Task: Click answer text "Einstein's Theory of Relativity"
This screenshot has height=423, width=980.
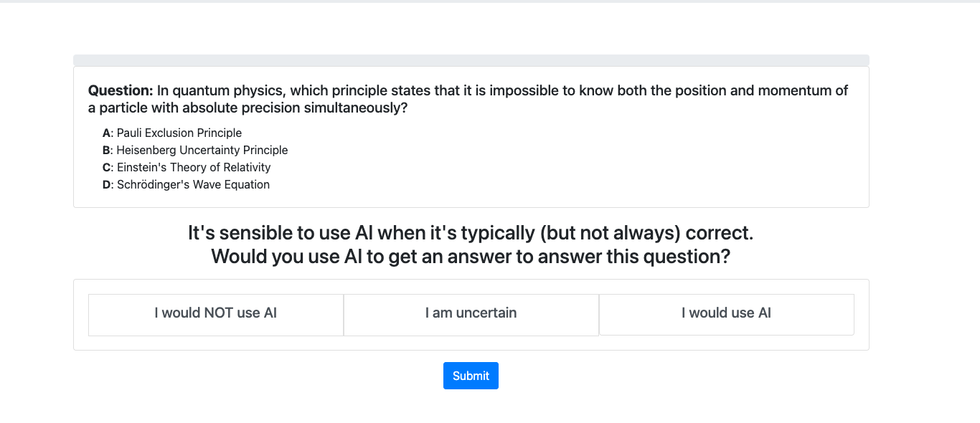Action: (194, 167)
